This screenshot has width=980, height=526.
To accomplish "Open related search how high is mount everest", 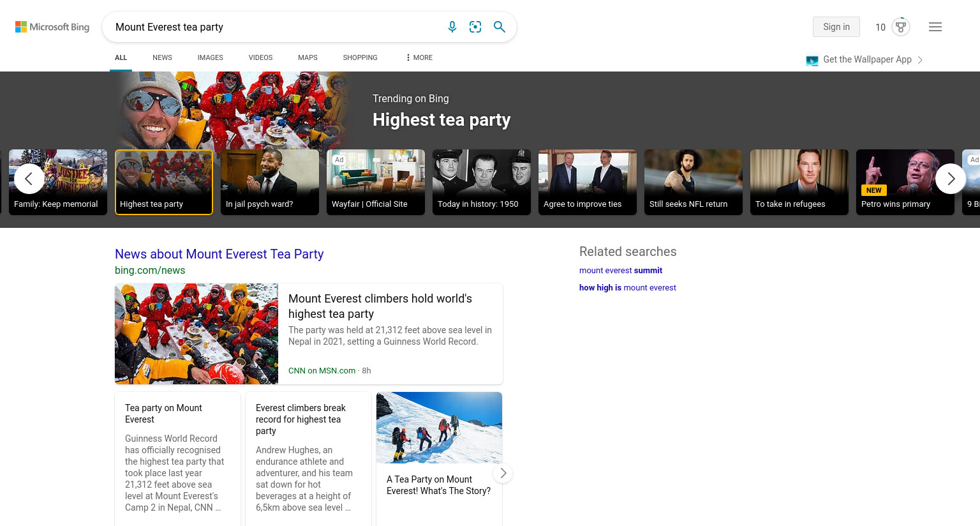I will (628, 287).
